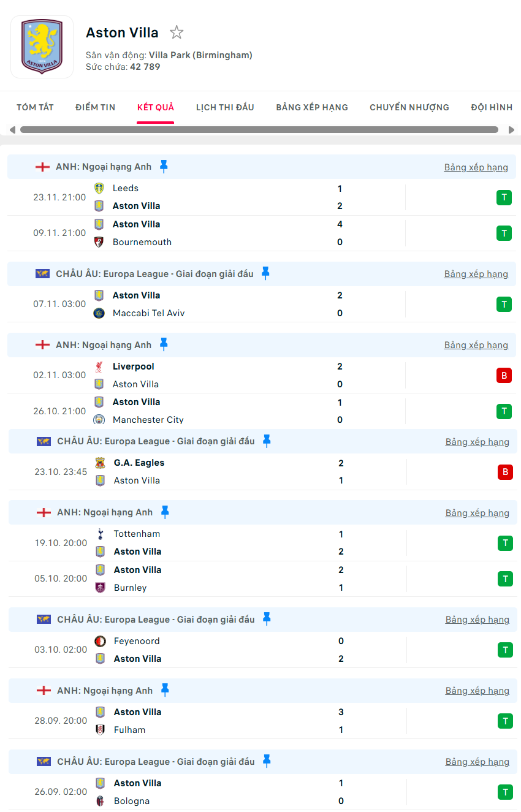Open the Feyenoord vs Aston Villa result
This screenshot has height=812, width=521.
215,650
